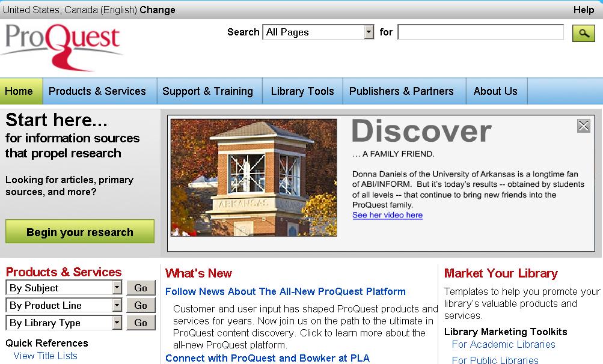Open the View Title Lists link
Screen dimensions: 603x364
coord(45,356)
